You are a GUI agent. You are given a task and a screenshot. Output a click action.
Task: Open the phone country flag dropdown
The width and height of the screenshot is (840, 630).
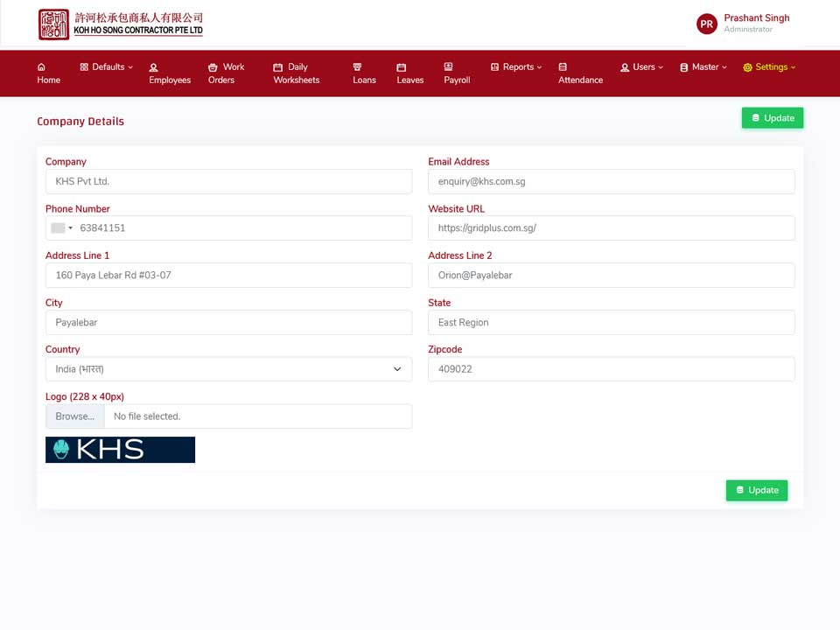[x=61, y=228]
